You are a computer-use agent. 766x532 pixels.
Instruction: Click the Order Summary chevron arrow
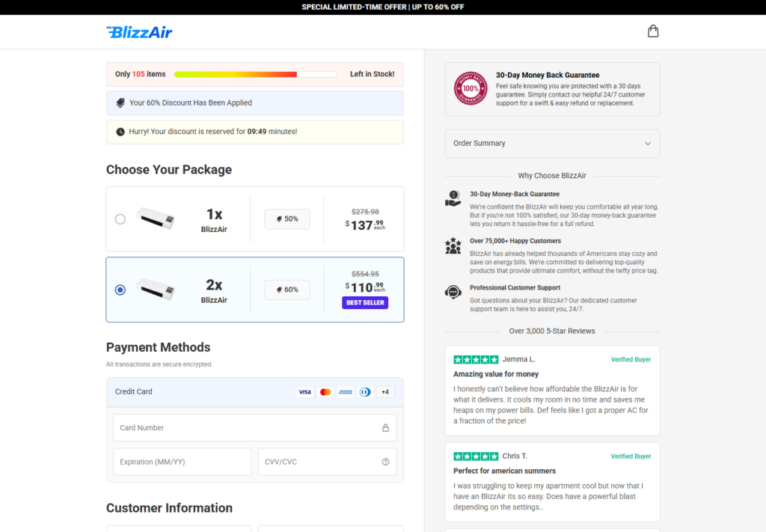(x=648, y=144)
